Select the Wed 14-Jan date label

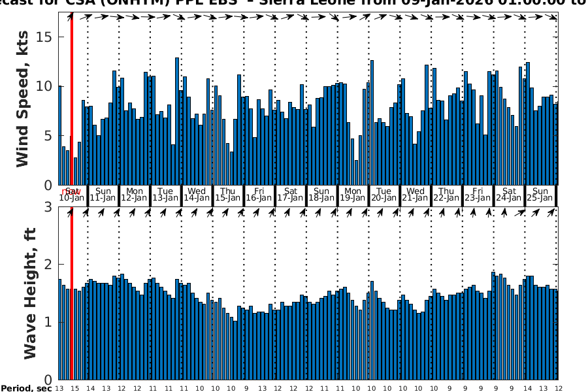pyautogui.click(x=197, y=194)
